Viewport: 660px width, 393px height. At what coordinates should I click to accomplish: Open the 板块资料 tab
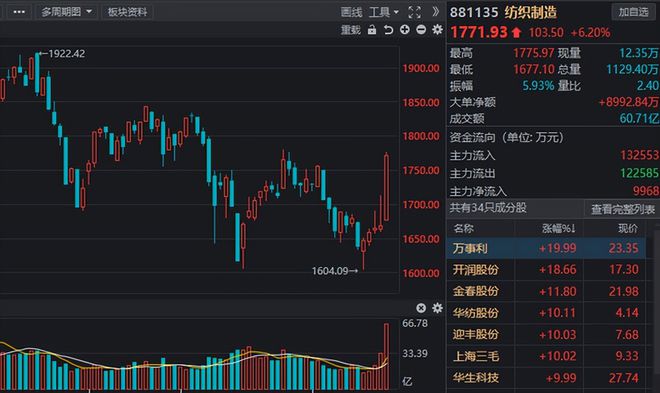pos(127,12)
